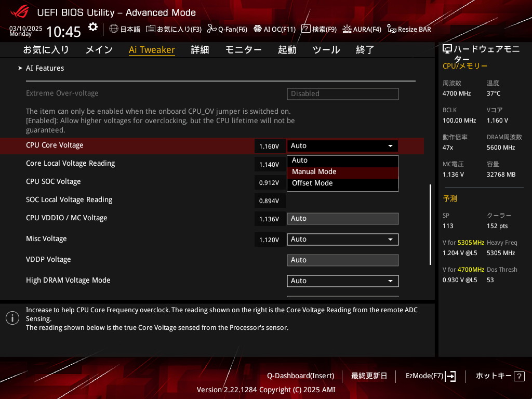Click the 03/10/2025 Monday date

pos(26,31)
